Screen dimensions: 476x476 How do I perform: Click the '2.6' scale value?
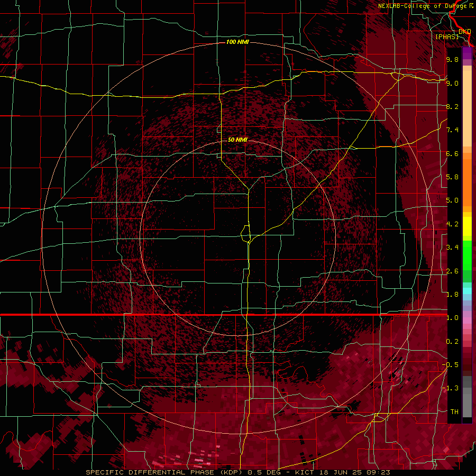point(452,271)
